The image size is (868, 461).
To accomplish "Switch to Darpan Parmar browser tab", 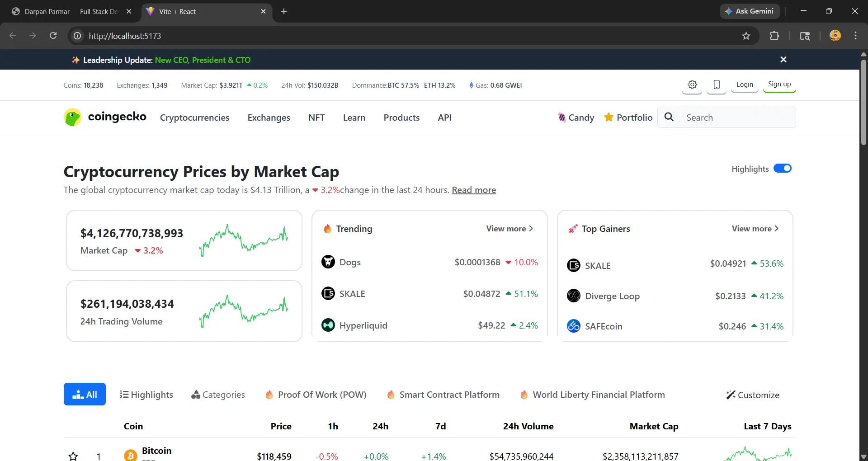I will tap(72, 11).
